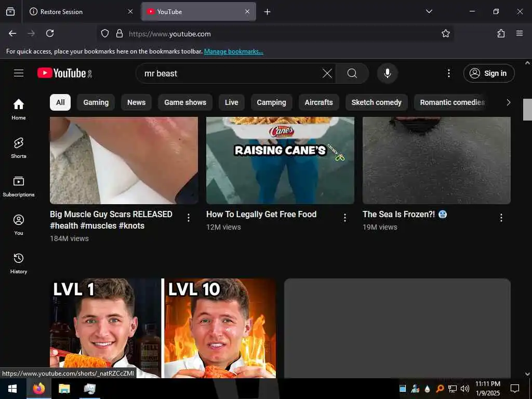Filter results by Live
The height and width of the screenshot is (399, 532).
231,102
